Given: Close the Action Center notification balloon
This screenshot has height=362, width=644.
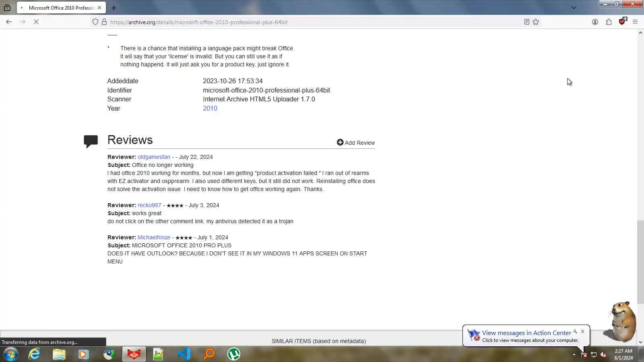Looking at the screenshot, I should [x=582, y=331].
